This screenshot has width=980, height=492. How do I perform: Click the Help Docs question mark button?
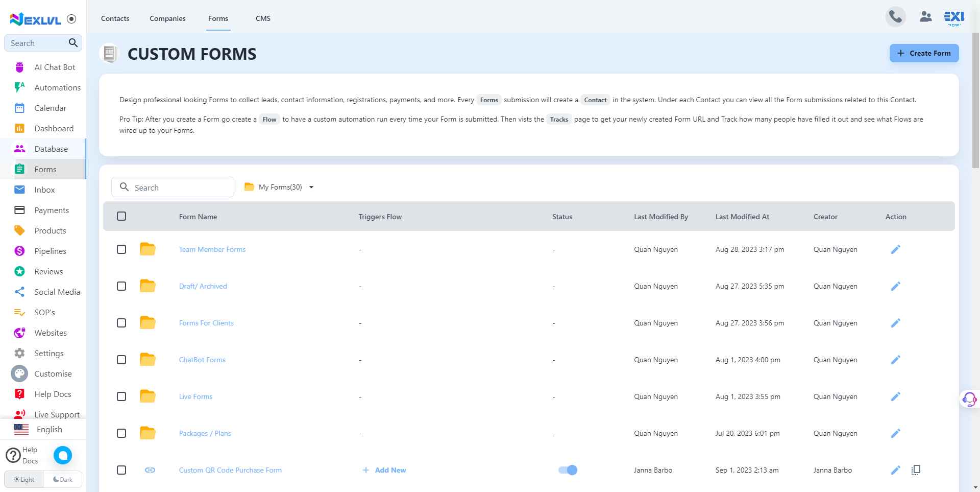(x=13, y=455)
